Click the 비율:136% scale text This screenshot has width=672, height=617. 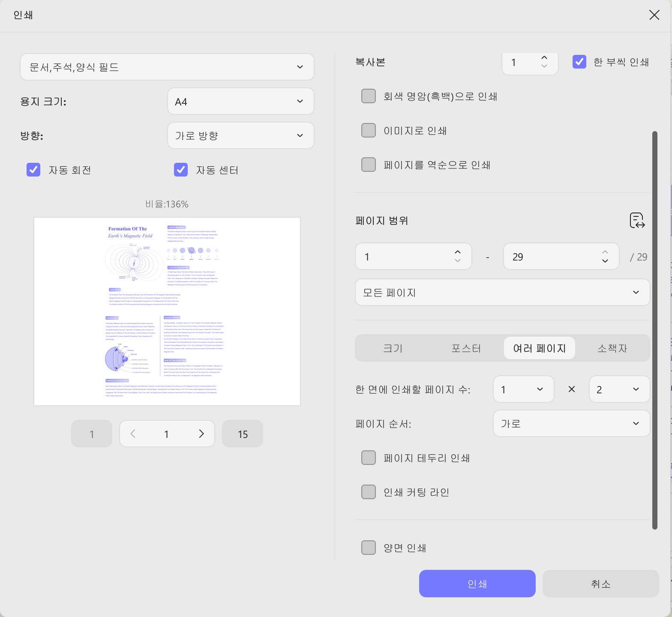click(x=167, y=204)
